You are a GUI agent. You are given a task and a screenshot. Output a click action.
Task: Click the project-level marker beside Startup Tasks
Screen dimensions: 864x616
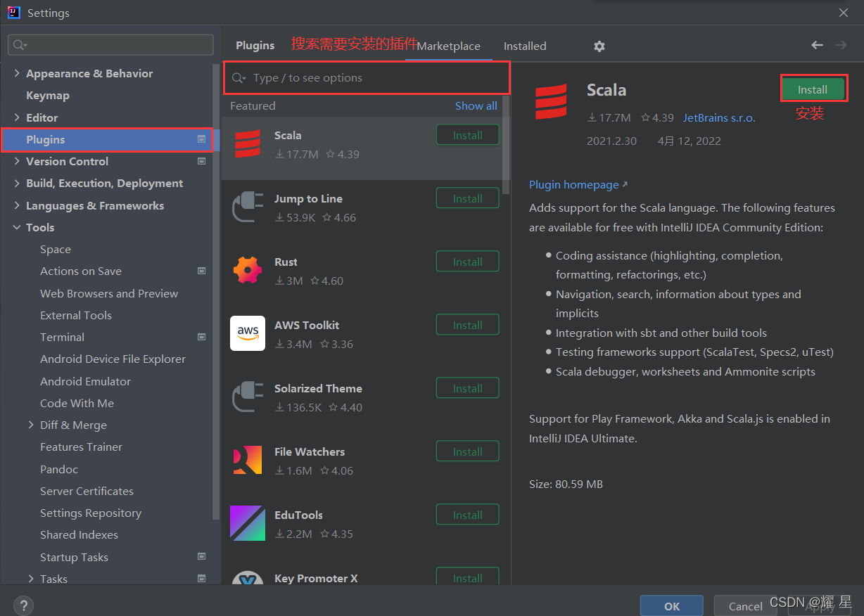pos(202,557)
